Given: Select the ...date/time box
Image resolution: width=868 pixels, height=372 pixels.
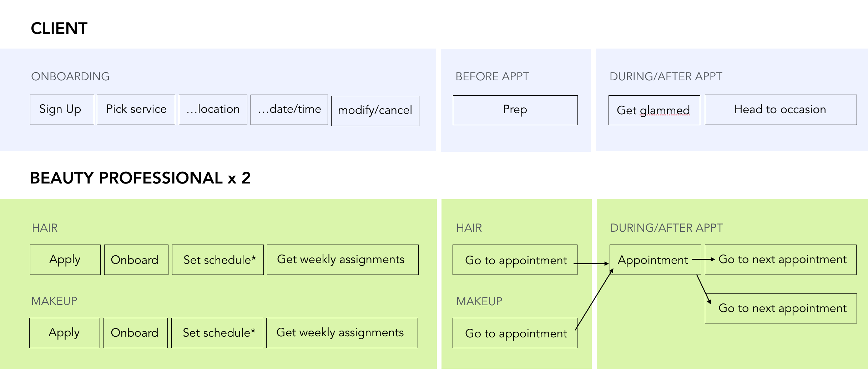Looking at the screenshot, I should click(x=289, y=110).
